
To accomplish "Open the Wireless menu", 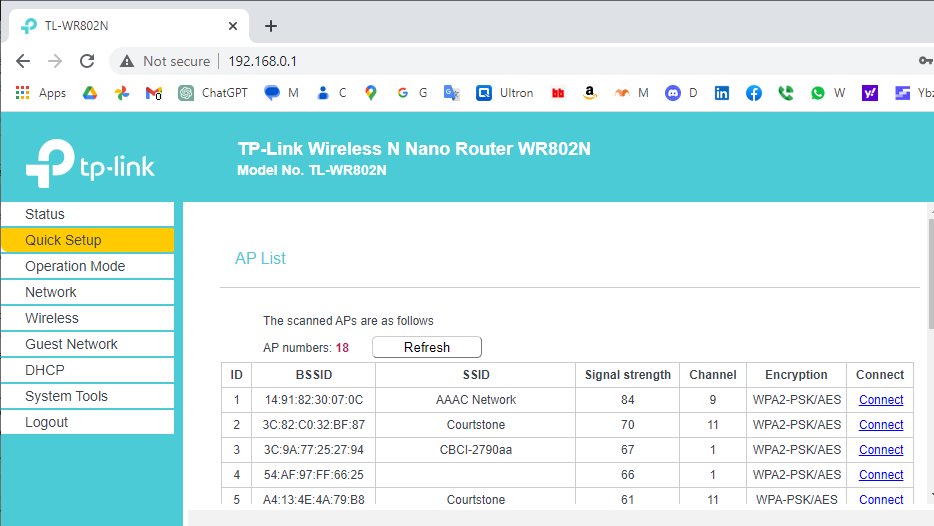I will (x=88, y=318).
